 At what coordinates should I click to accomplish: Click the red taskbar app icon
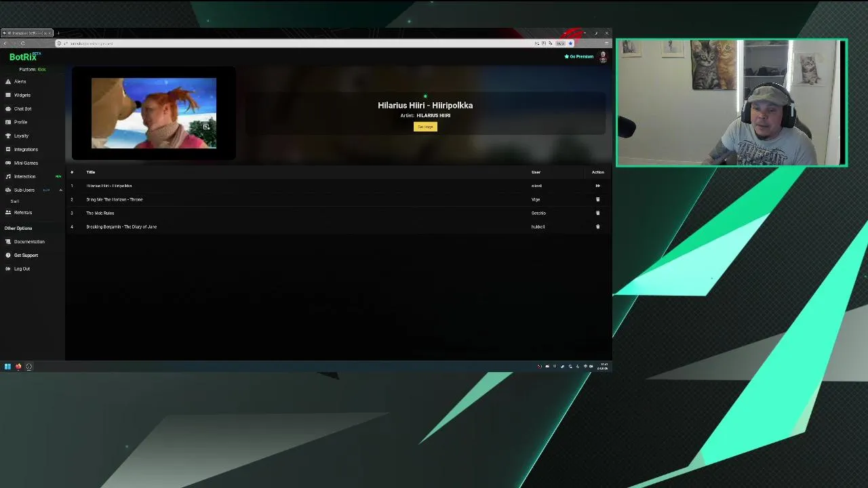click(18, 367)
